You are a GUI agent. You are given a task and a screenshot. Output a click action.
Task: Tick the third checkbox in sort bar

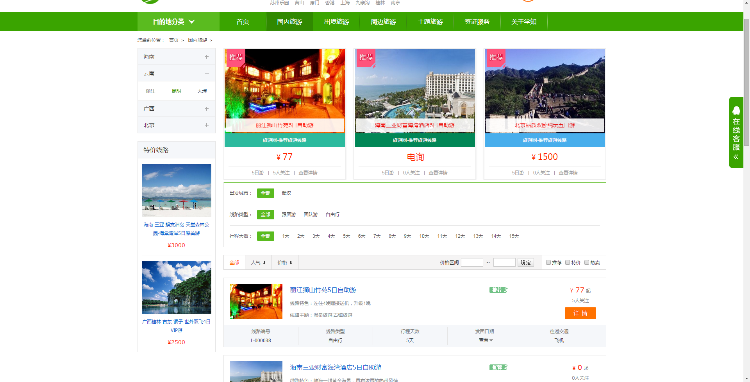tap(586, 262)
